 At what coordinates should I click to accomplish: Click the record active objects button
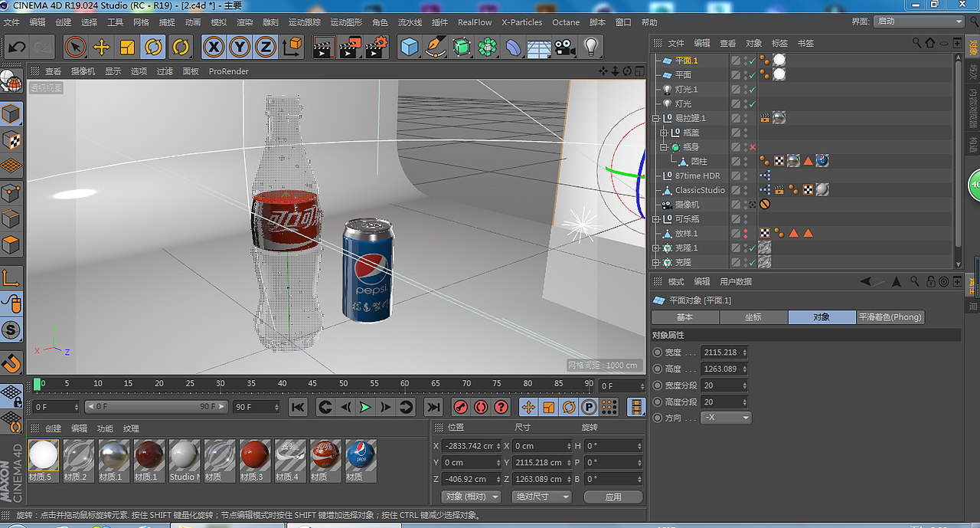pyautogui.click(x=461, y=407)
